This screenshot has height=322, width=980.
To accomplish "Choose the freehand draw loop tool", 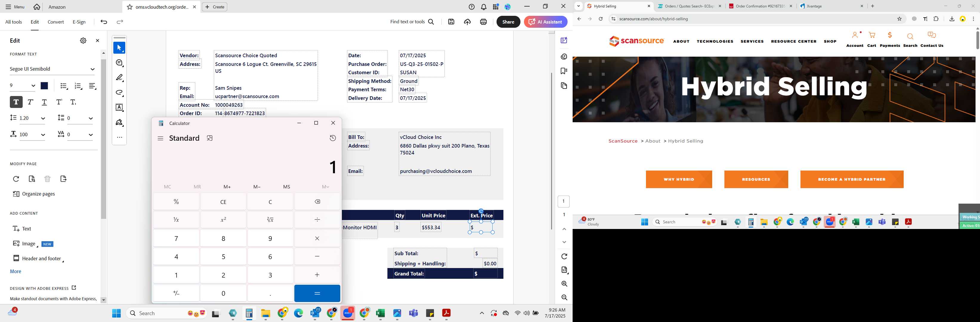I will click(x=120, y=92).
